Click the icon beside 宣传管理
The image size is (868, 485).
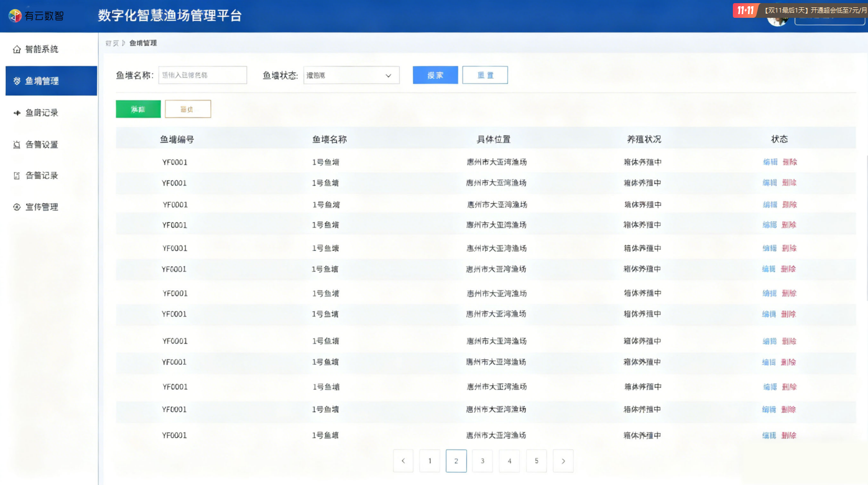pyautogui.click(x=17, y=207)
